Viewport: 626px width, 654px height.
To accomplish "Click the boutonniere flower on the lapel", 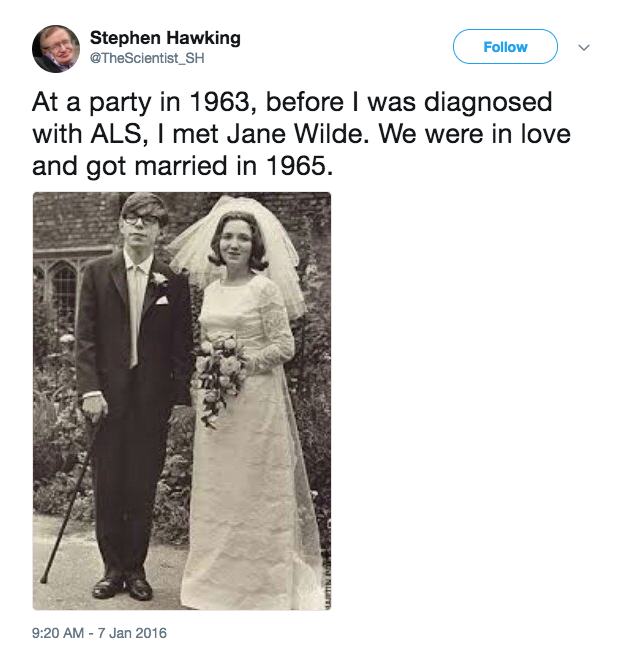I will [158, 279].
